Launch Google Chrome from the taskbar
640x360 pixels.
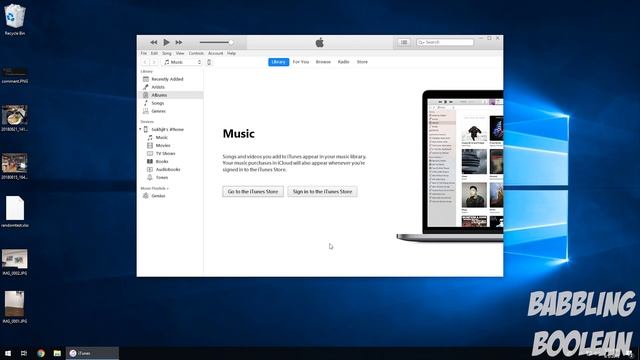coord(41,353)
